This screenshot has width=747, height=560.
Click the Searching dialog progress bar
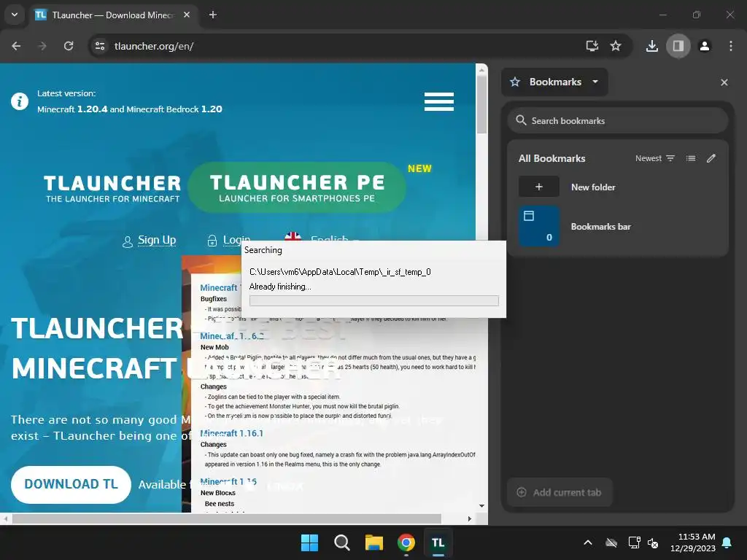(374, 300)
